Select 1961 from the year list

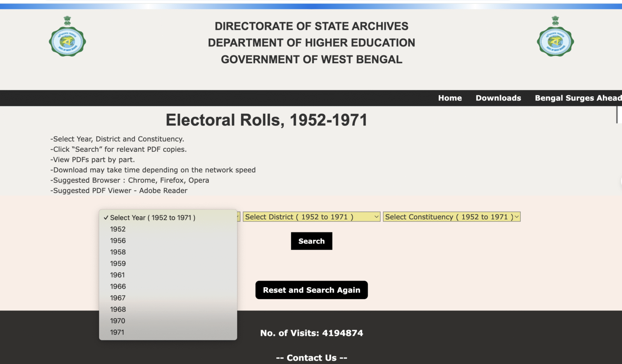click(117, 275)
